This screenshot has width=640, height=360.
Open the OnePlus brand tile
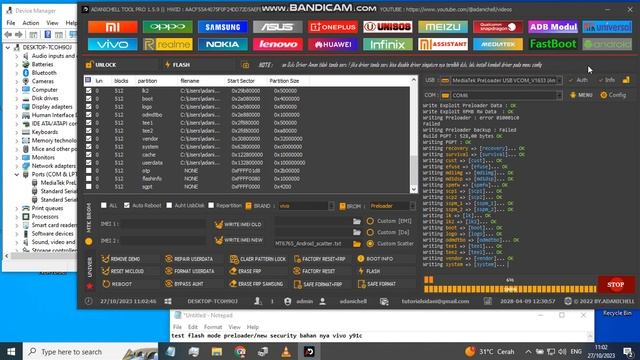[333, 27]
